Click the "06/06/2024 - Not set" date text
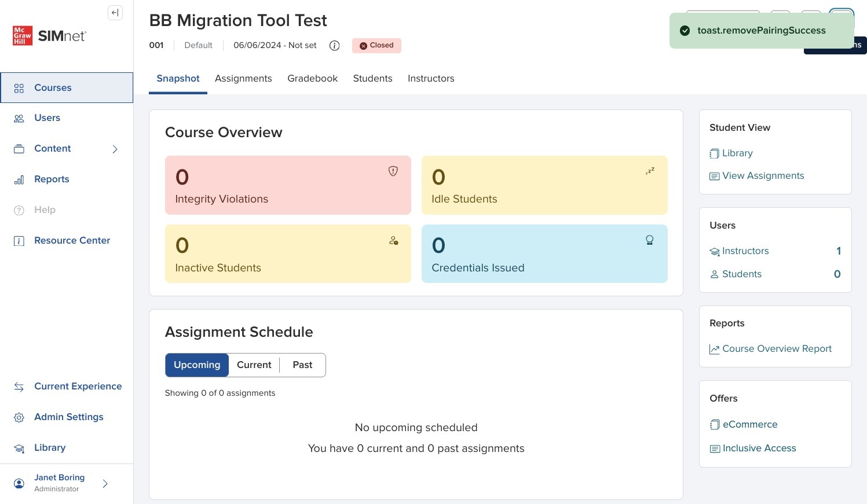Screen dimensions: 867x504 click(x=275, y=46)
